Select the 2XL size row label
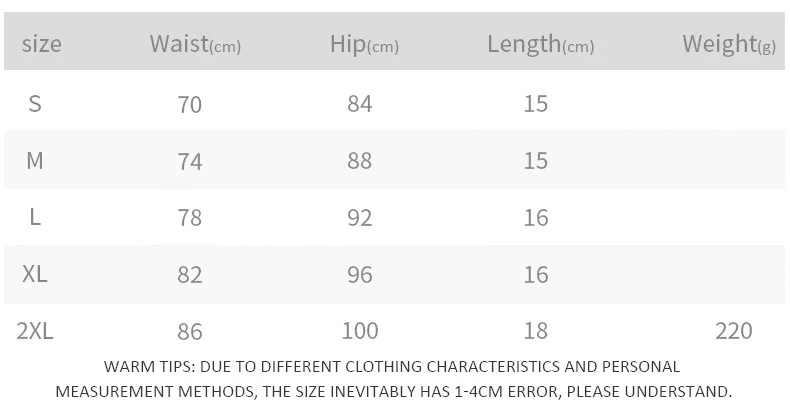The width and height of the screenshot is (790, 413). click(35, 330)
